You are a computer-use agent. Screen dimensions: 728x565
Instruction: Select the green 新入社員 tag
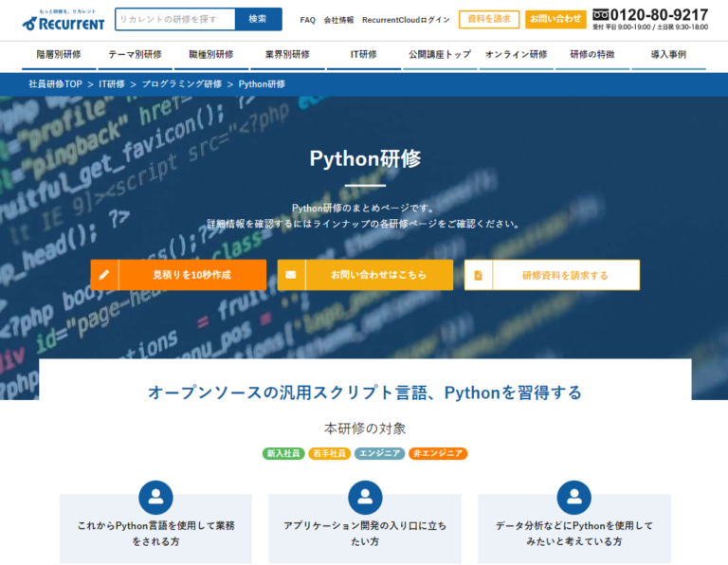point(283,453)
